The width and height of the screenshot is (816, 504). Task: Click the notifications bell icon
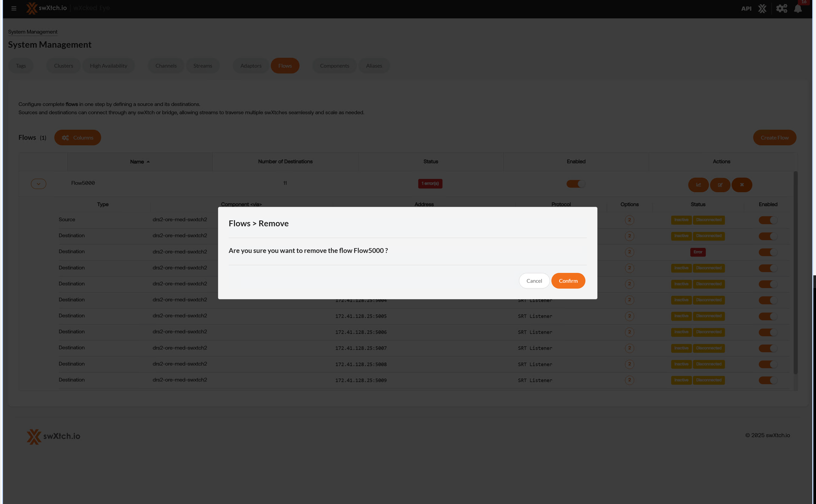(x=798, y=9)
